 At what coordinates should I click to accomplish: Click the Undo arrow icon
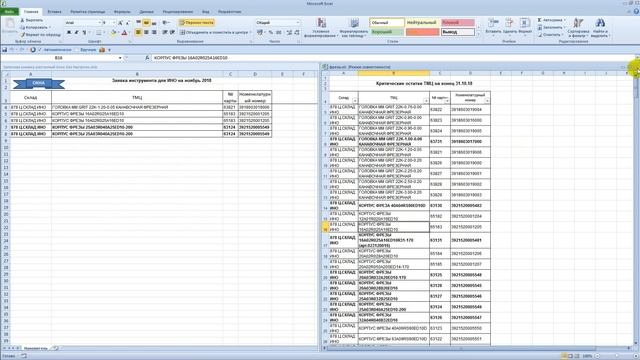12,50
